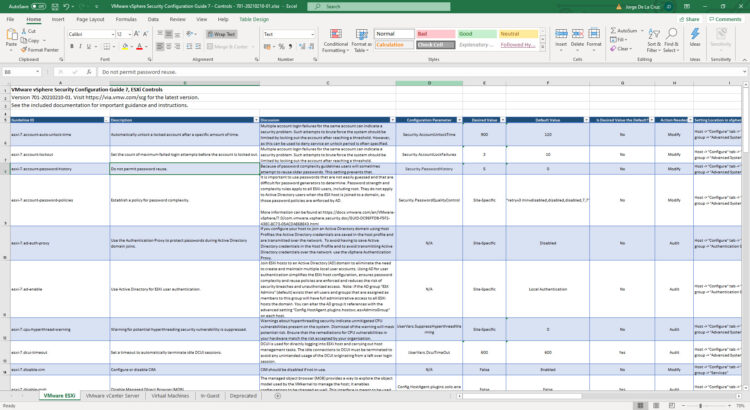This screenshot has width=750, height=410.
Task: Click the Orientation text angle icon
Action: pyautogui.click(x=189, y=34)
